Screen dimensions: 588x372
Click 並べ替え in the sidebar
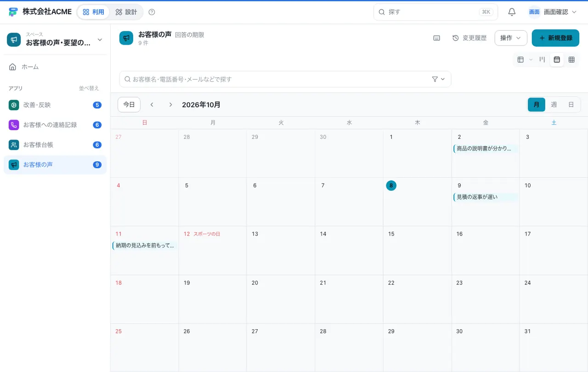point(89,88)
